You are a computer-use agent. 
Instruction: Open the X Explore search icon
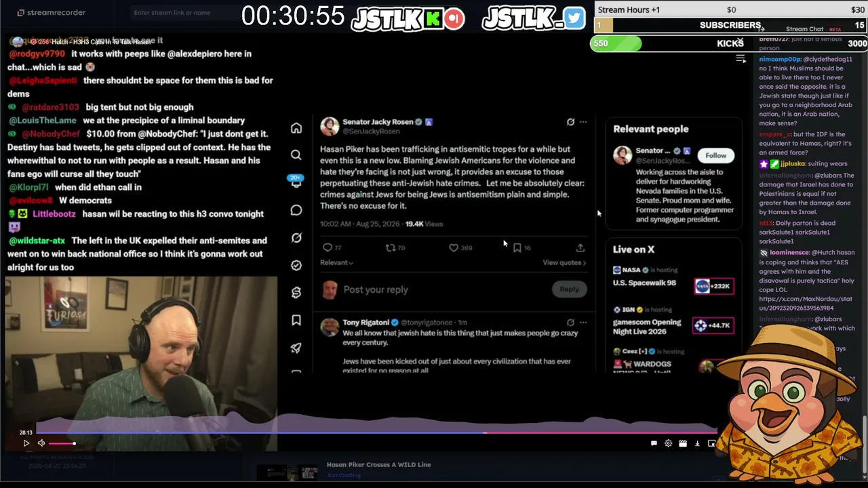(x=296, y=155)
